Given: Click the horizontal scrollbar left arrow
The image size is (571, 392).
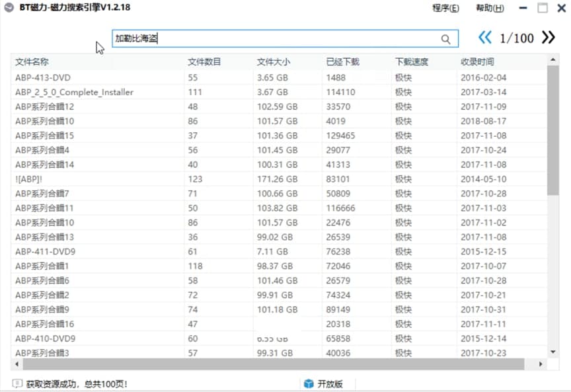Looking at the screenshot, I should click(x=17, y=364).
